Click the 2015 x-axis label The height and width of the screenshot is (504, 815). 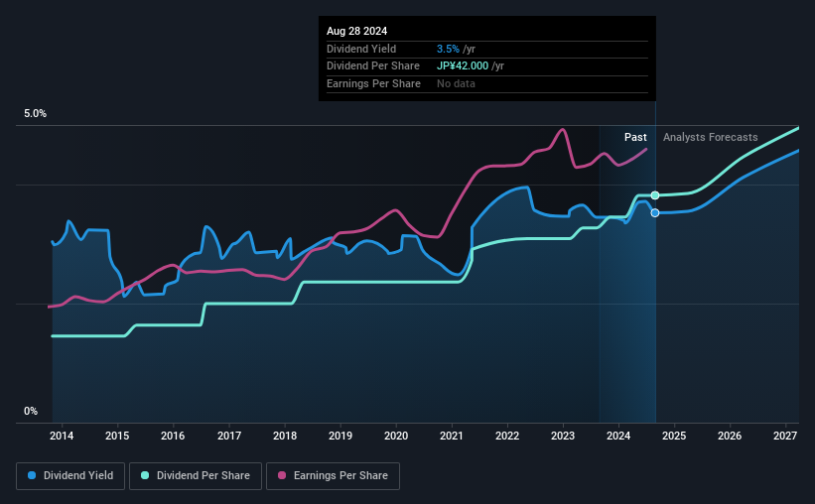point(117,436)
